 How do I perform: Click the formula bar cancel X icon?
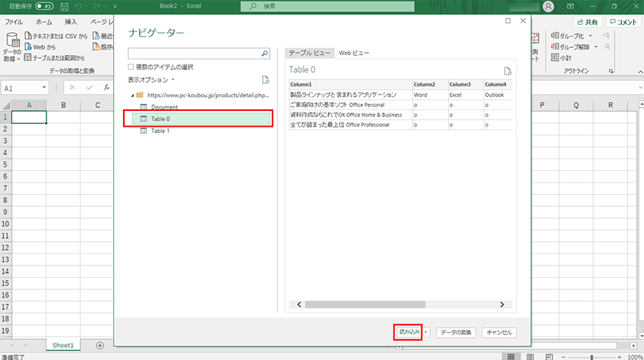pos(72,87)
